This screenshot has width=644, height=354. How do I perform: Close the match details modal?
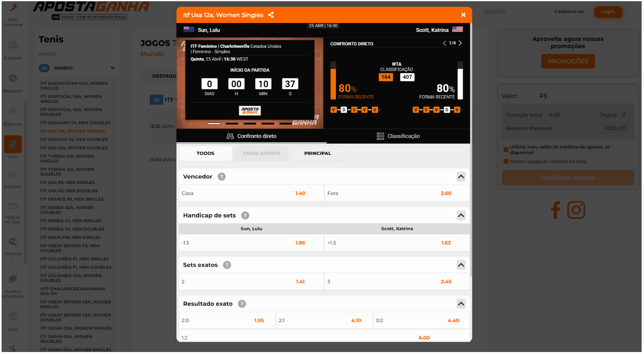pos(463,15)
